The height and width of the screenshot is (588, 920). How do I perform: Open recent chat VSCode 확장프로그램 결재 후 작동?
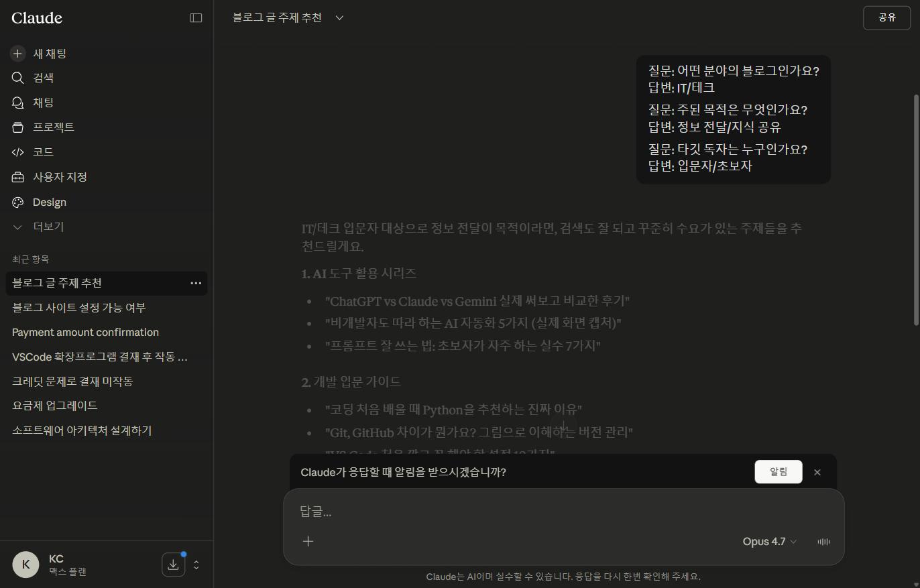point(107,357)
